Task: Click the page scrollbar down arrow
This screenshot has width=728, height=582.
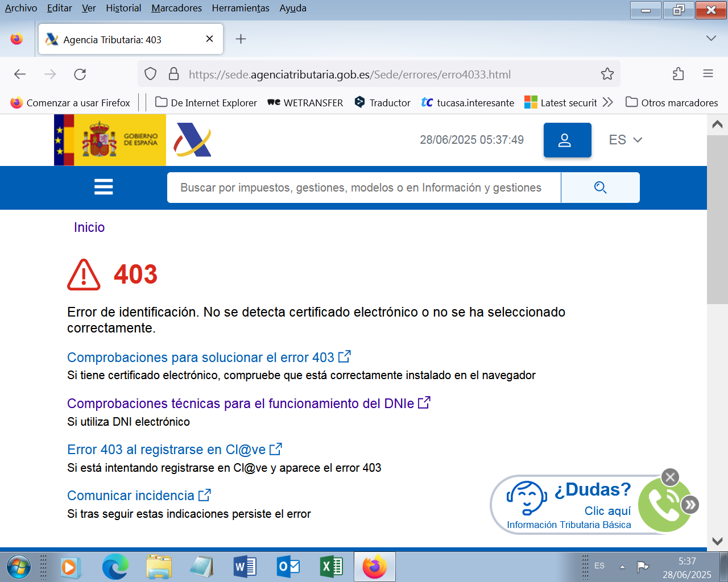Action: point(718,541)
